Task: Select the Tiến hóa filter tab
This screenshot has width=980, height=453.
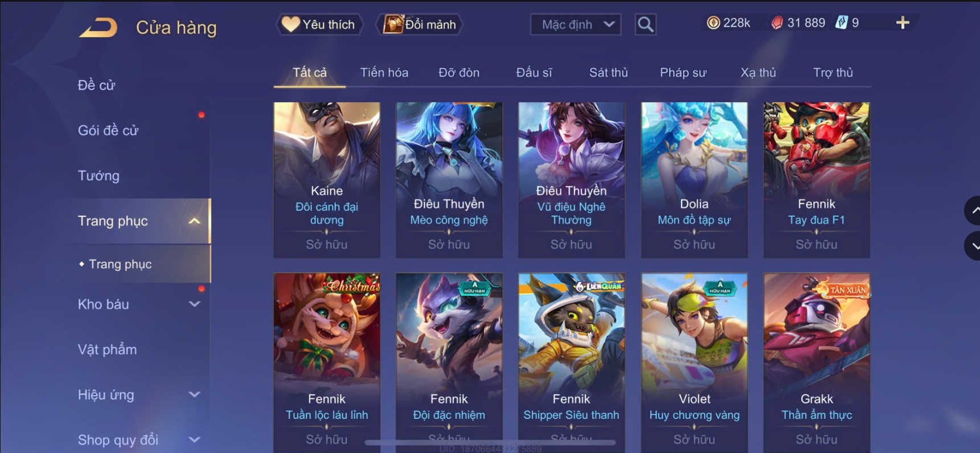Action: click(384, 73)
